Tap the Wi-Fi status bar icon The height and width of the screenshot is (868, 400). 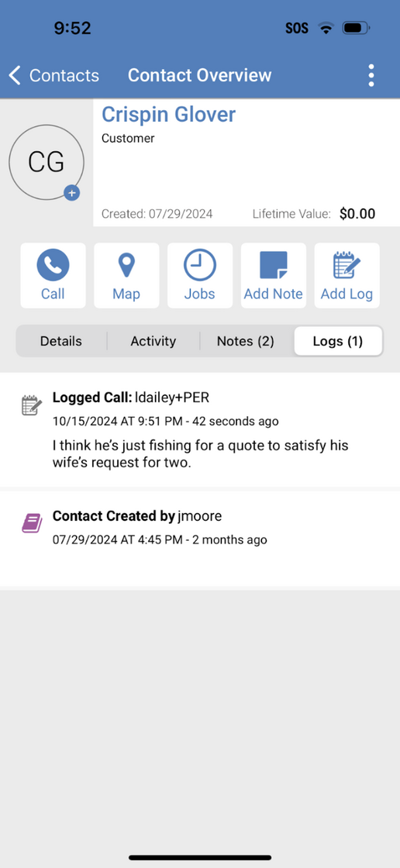tap(326, 28)
